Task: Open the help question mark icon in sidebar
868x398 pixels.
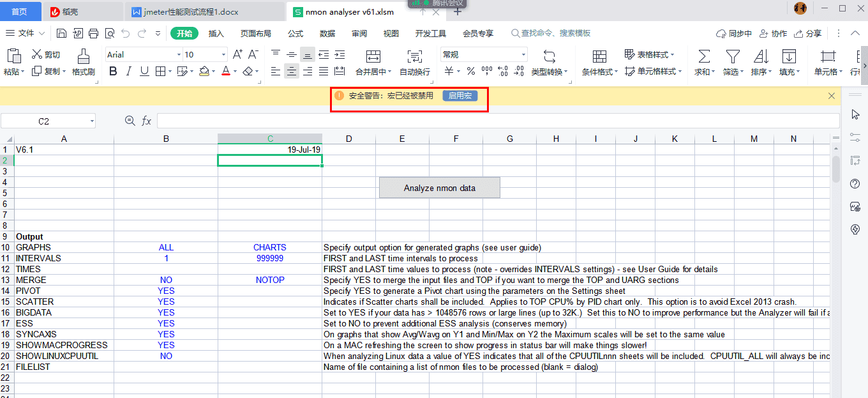Action: tap(855, 183)
